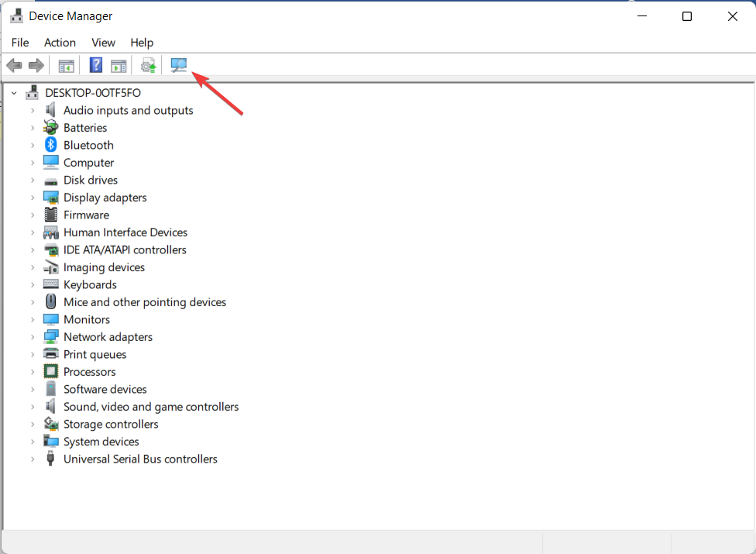Minimize the Device Manager window
The image size is (756, 554).
coord(642,16)
